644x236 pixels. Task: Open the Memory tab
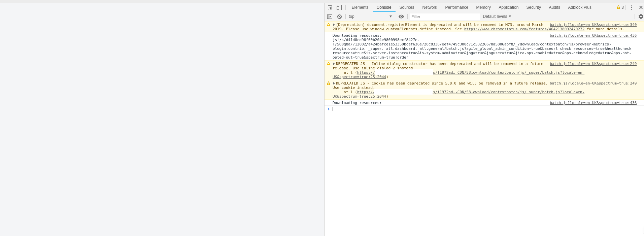(483, 7)
